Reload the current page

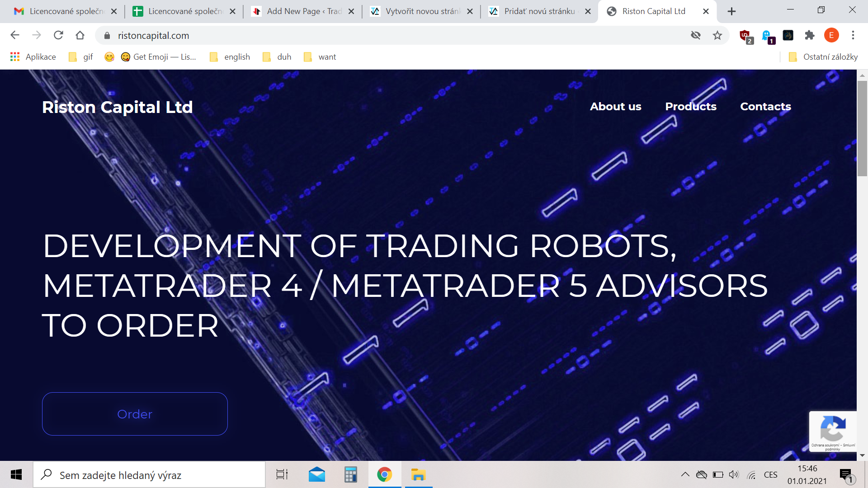click(x=58, y=35)
